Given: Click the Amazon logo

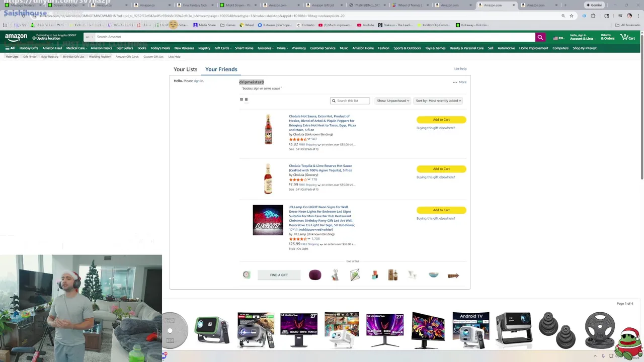Looking at the screenshot, I should [x=16, y=37].
